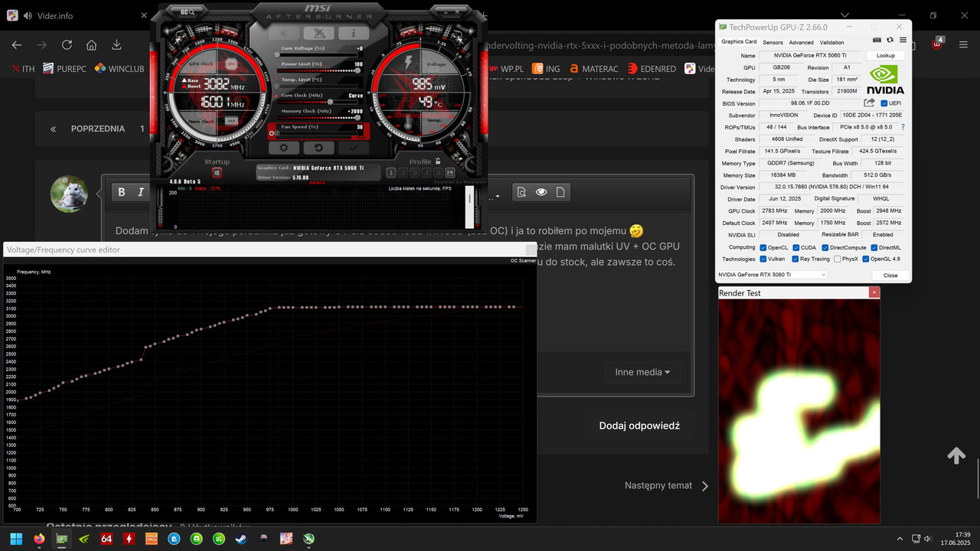Adjust the Core Clock slider in Afterburner
This screenshot has height=551, width=980.
pyautogui.click(x=319, y=102)
